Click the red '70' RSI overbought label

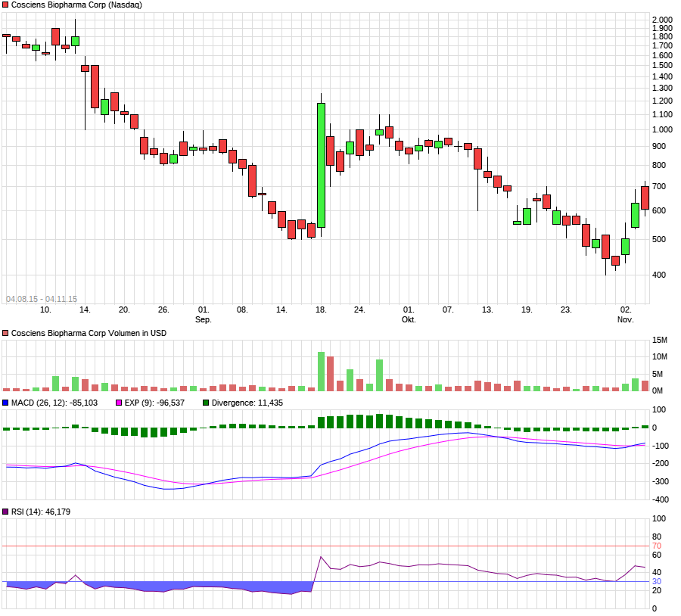coord(657,546)
